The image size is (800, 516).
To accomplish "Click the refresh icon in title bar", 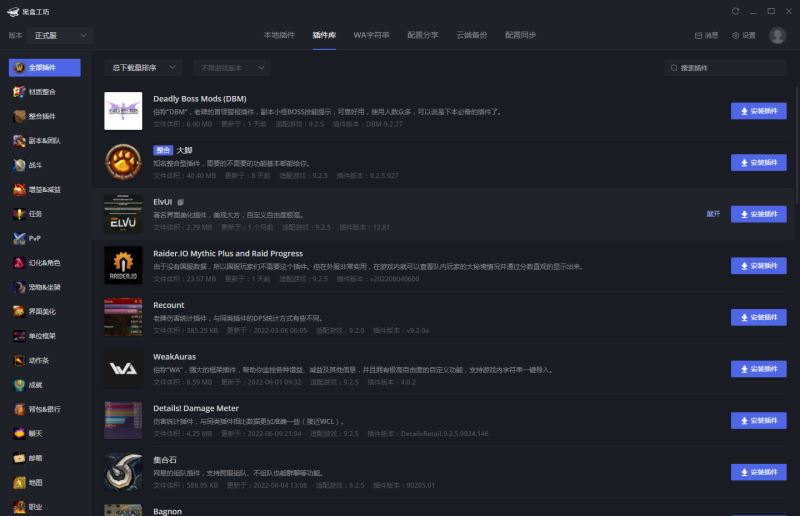I will tap(735, 11).
